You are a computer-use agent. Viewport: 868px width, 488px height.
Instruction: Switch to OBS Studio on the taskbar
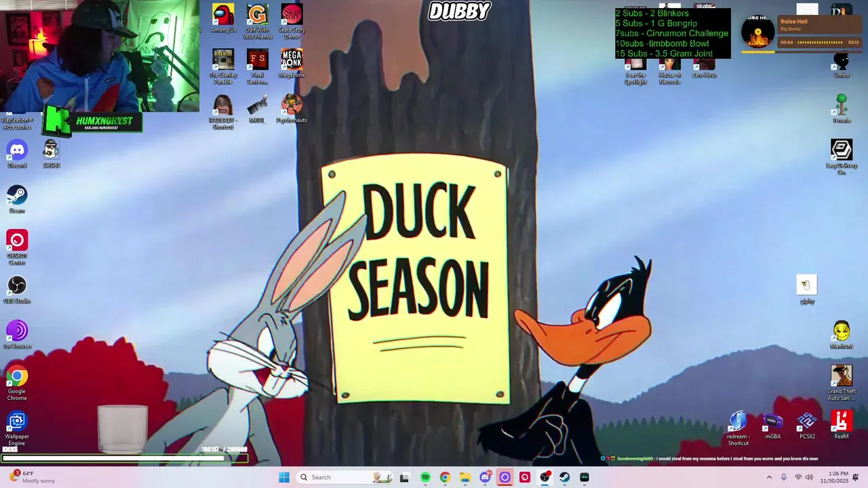545,477
